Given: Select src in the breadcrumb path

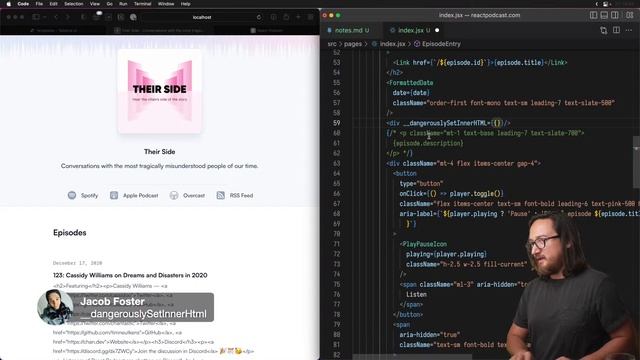Looking at the screenshot, I should pos(332,44).
